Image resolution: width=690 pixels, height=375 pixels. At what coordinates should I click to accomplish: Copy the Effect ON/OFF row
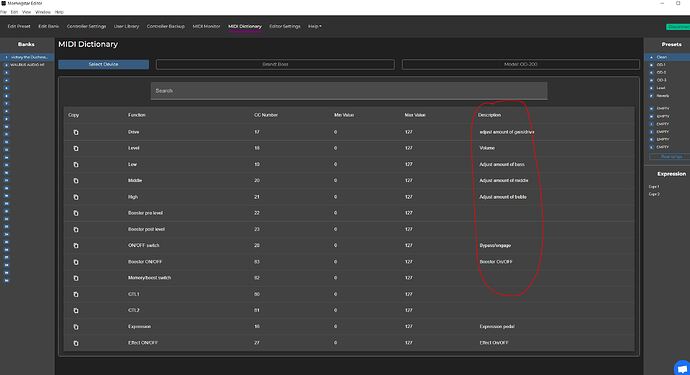76,343
